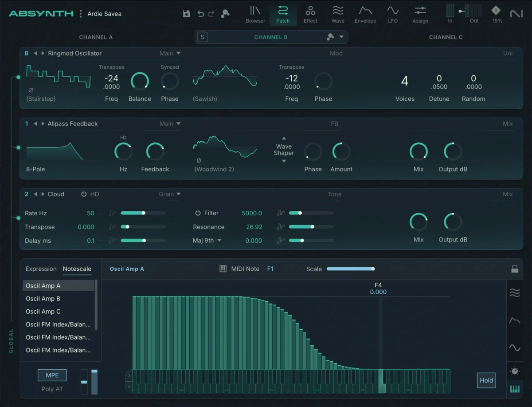Open the Main dropdown in Ringmod Oscillator
The width and height of the screenshot is (532, 407).
pyautogui.click(x=170, y=53)
